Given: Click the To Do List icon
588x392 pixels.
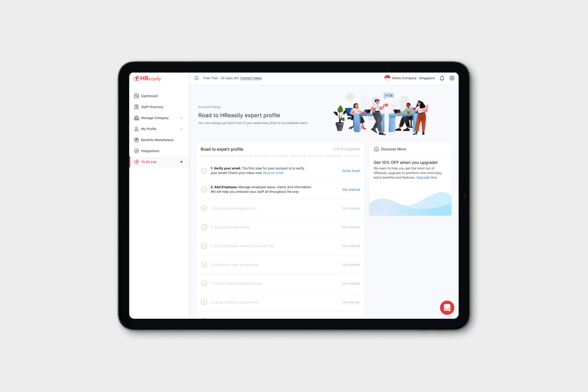Looking at the screenshot, I should coord(136,161).
